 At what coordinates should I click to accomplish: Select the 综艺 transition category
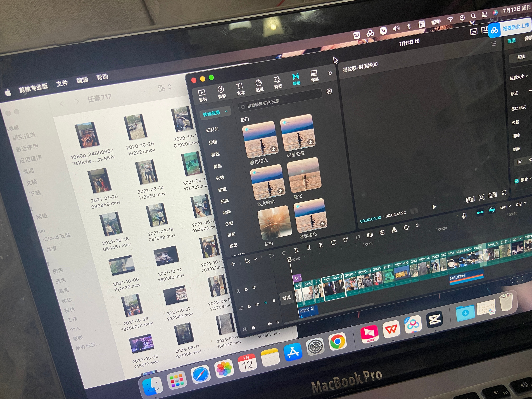(233, 245)
